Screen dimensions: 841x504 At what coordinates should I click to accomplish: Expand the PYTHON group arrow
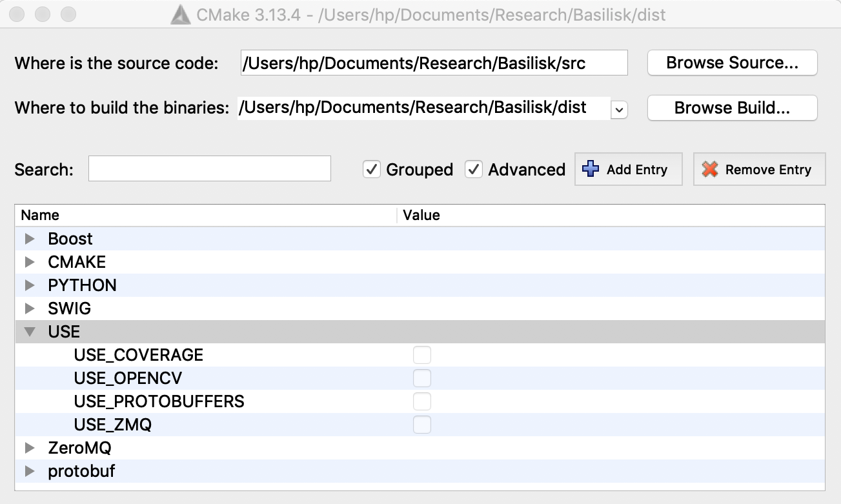[x=29, y=285]
